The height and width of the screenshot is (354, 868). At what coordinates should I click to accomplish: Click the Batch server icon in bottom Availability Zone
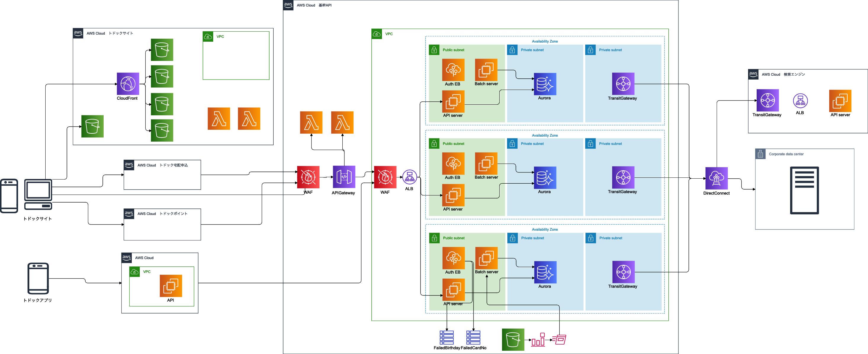486,258
